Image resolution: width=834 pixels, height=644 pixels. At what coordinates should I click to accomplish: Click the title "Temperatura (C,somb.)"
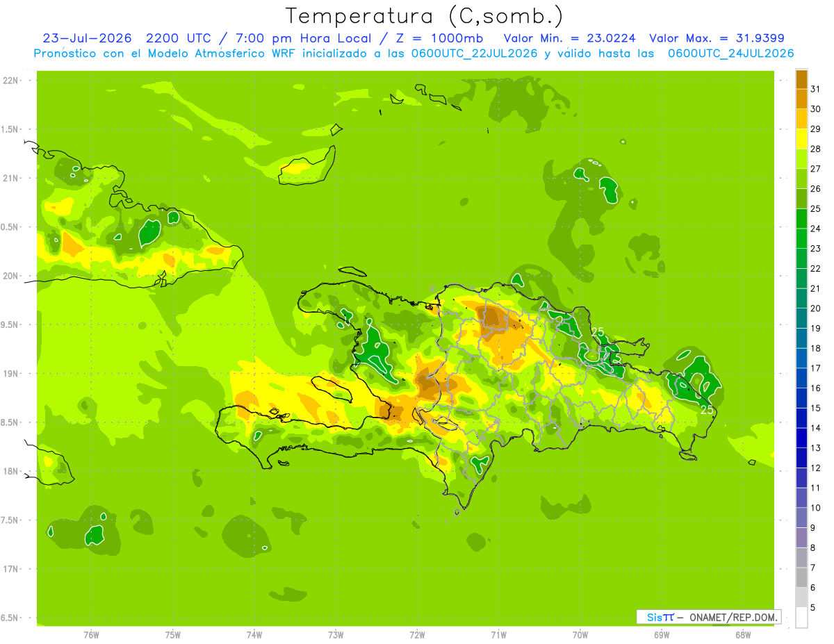tap(425, 15)
